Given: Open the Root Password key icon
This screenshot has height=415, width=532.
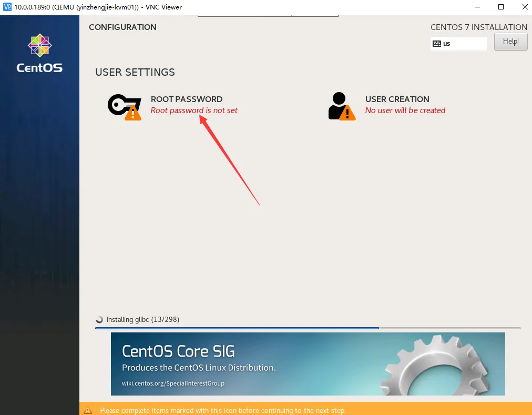Looking at the screenshot, I should coord(125,107).
